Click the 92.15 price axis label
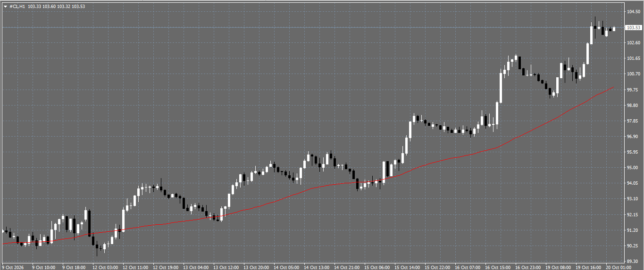Image resolution: width=644 pixels, height=270 pixels. (633, 215)
